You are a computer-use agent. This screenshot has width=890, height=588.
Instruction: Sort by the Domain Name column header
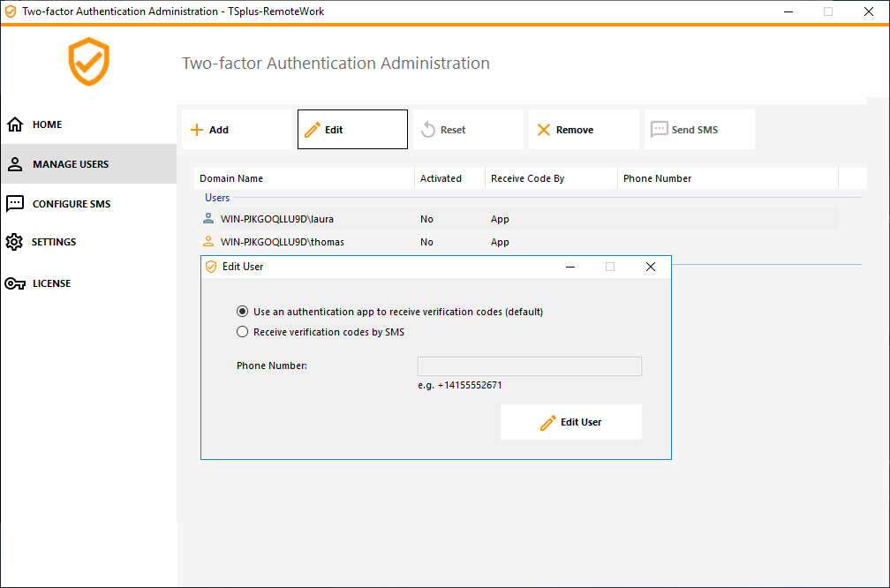[231, 178]
